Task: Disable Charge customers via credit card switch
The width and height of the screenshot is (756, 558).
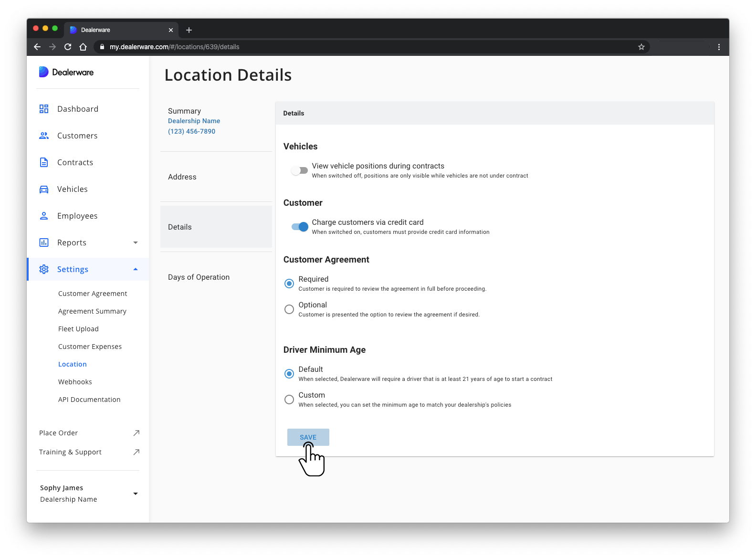Action: 300,227
